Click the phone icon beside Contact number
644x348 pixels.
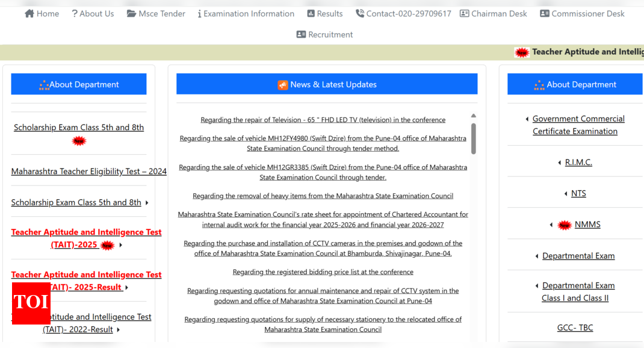coord(360,13)
